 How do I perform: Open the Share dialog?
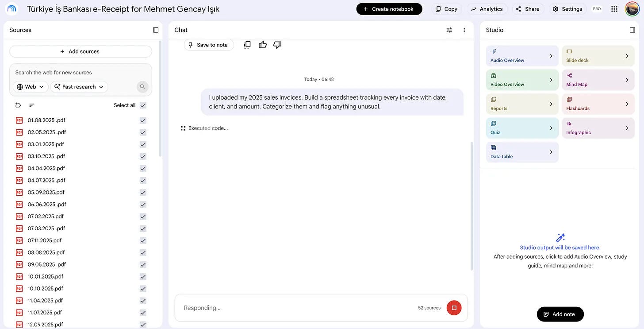pos(528,9)
